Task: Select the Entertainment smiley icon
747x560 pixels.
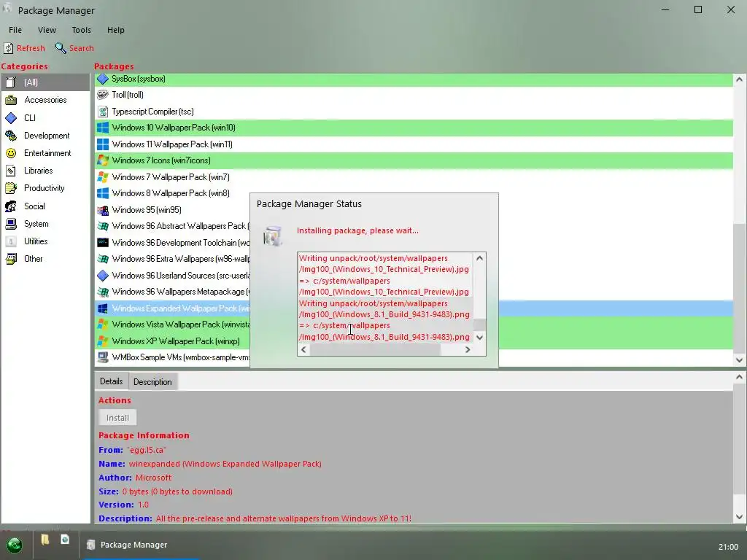Action: [11, 153]
